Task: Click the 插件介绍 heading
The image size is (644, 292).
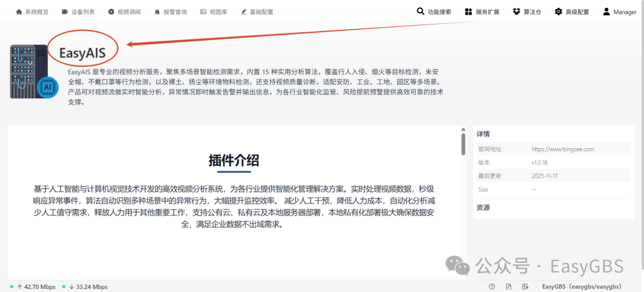Action: click(234, 161)
